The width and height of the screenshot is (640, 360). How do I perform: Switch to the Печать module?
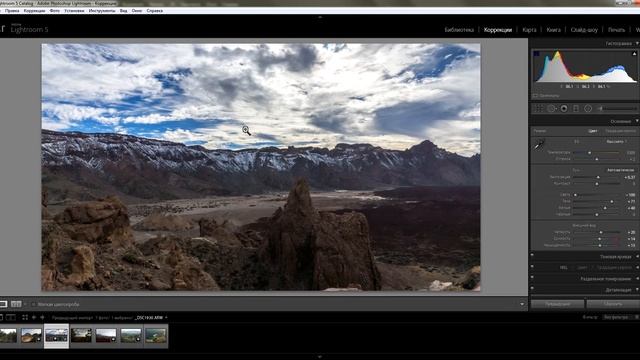[x=616, y=30]
